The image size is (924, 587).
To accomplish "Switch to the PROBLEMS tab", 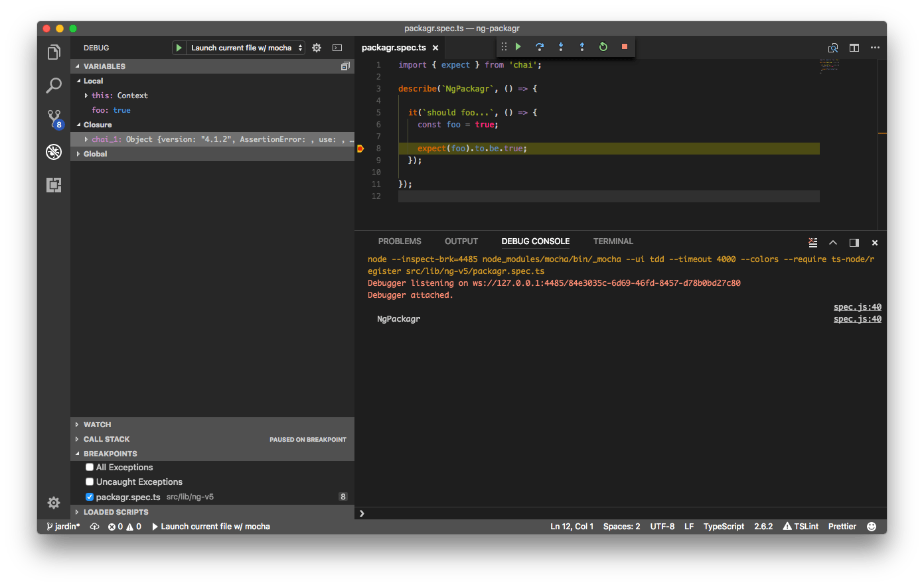I will (400, 241).
